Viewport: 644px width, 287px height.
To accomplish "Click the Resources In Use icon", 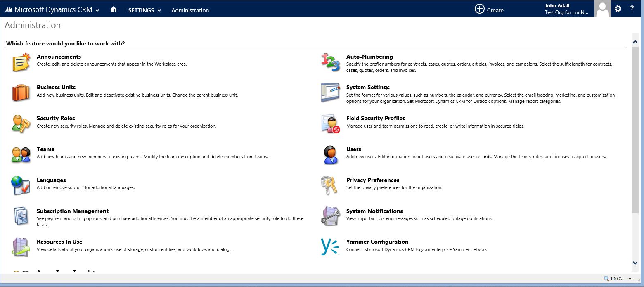I will click(x=21, y=247).
